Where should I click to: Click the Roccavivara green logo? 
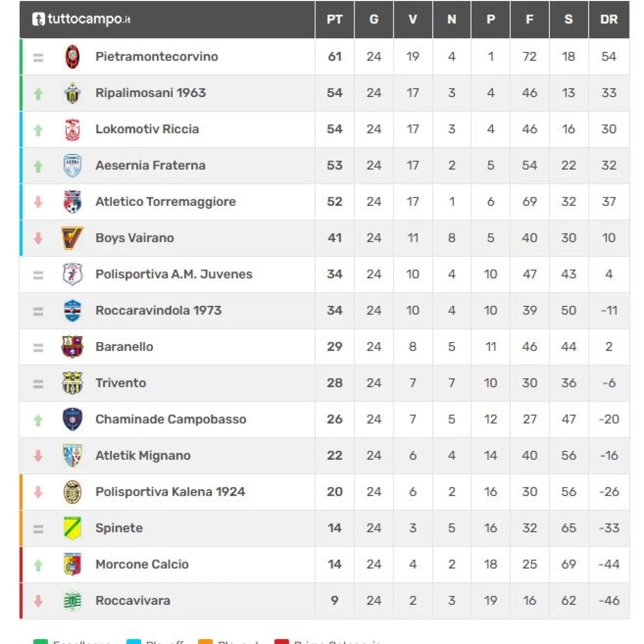(x=72, y=600)
